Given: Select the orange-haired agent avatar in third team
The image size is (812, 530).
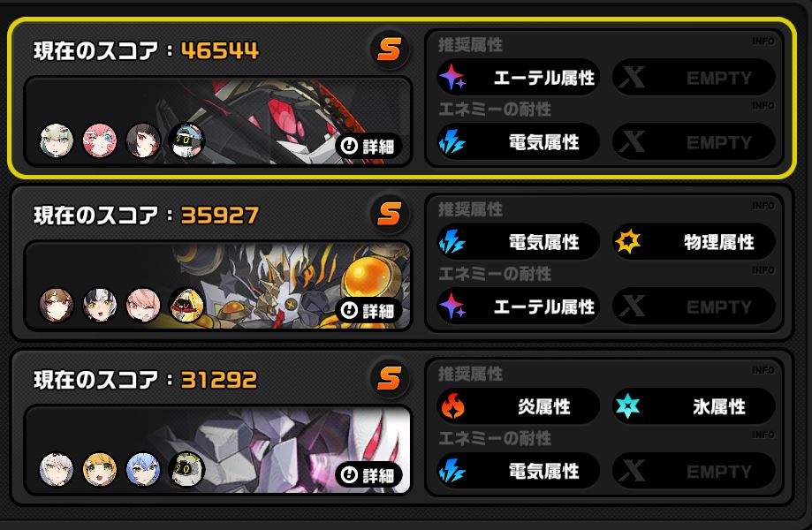Looking at the screenshot, I should (x=100, y=469).
